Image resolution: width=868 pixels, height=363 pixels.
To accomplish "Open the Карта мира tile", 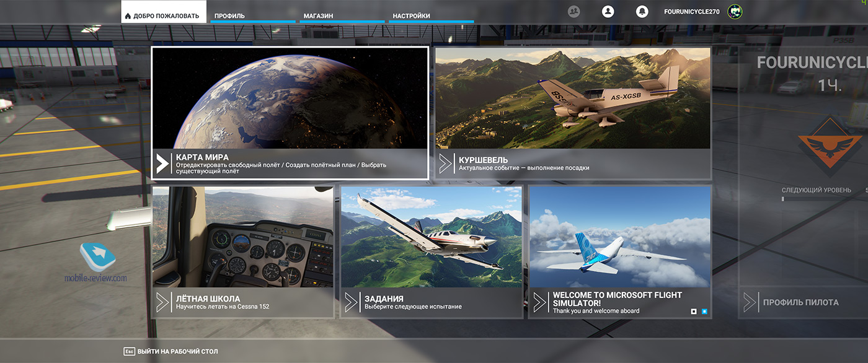I will click(290, 113).
